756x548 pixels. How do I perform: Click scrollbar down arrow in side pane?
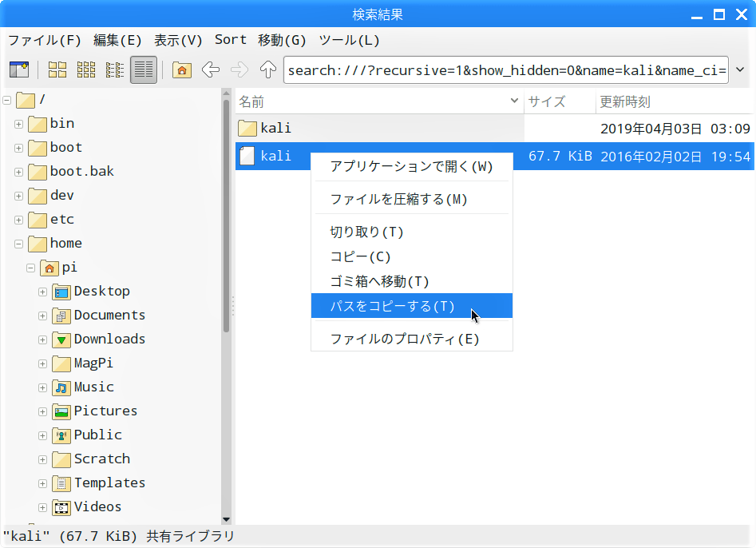coord(226,519)
